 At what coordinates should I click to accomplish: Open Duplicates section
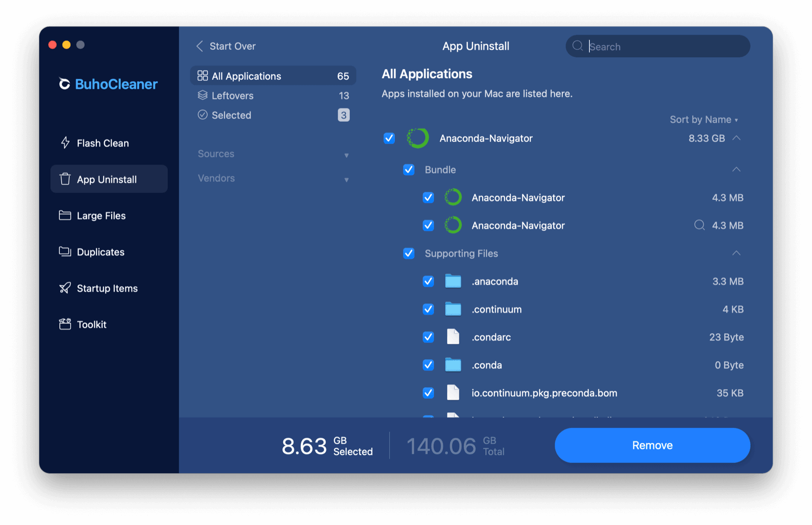[x=109, y=252]
